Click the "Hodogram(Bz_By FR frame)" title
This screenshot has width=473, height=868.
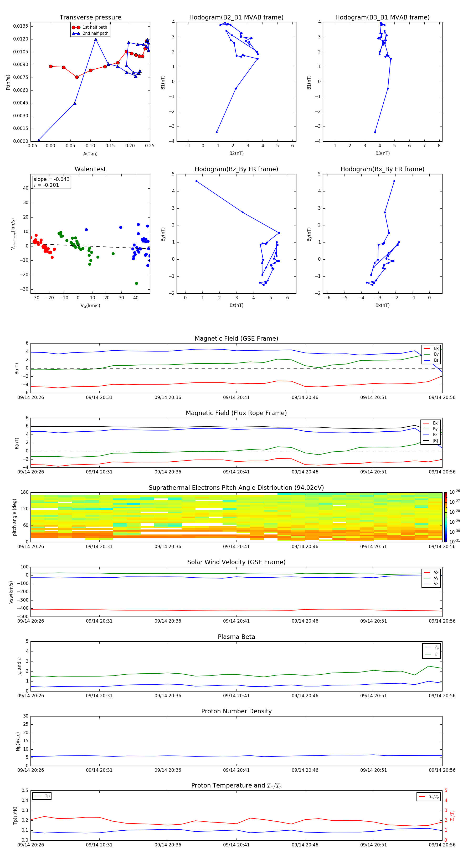point(236,169)
